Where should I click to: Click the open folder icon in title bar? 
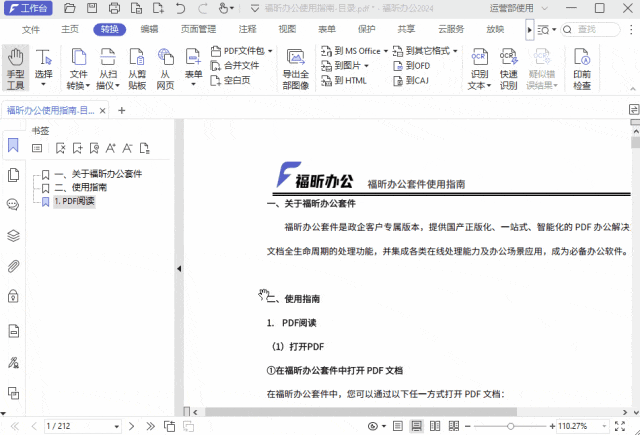(x=70, y=8)
